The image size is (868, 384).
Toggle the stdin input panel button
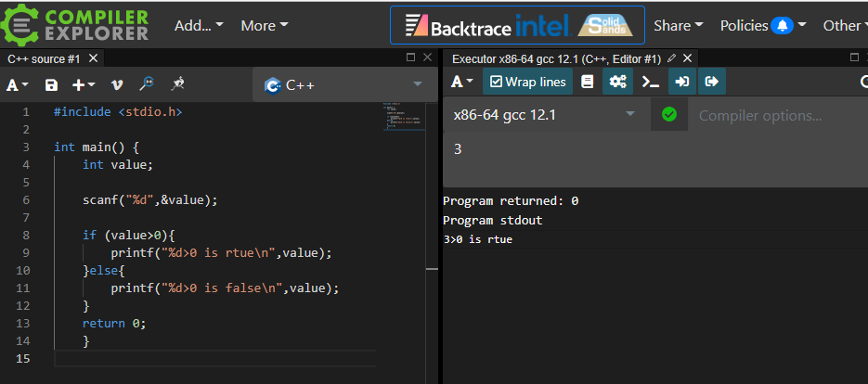click(x=681, y=82)
